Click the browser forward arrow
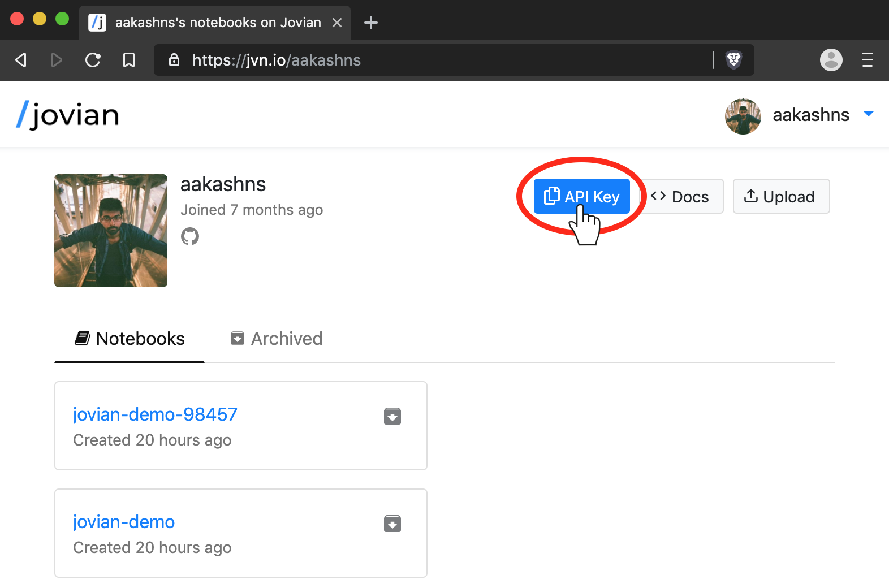 click(57, 60)
